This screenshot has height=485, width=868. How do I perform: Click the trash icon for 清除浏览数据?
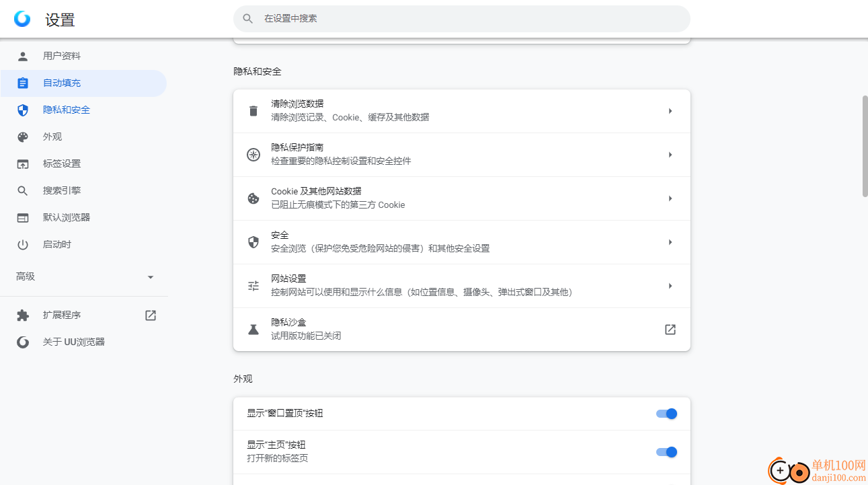point(253,111)
